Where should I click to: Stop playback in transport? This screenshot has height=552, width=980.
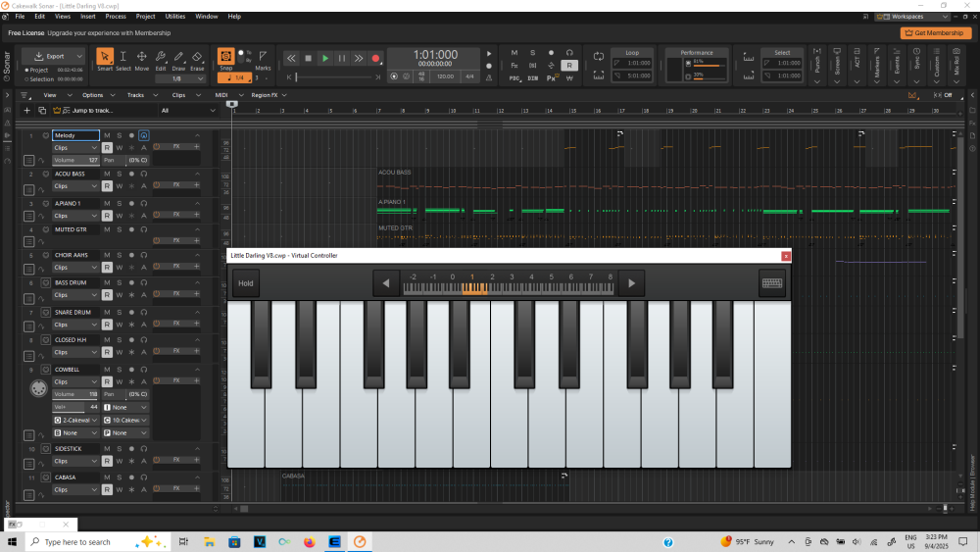click(308, 58)
